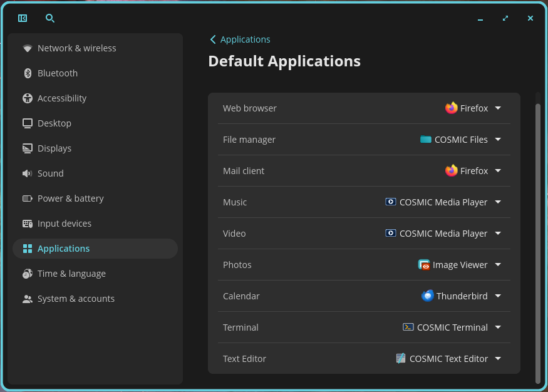Open the File manager dropdown
This screenshot has width=548, height=392.
click(498, 139)
